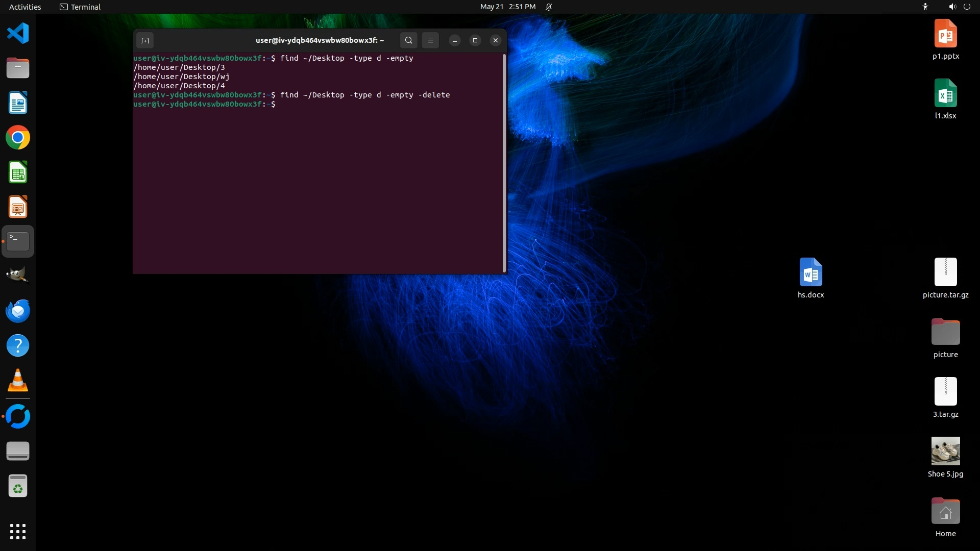Click the volume icon in top bar
The width and height of the screenshot is (980, 551).
point(952,7)
